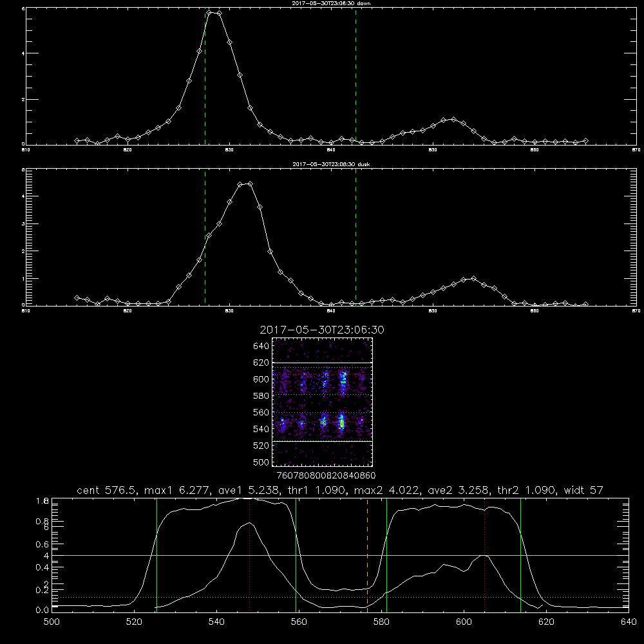Screen dimensions: 644x644
Task: Click the "760780800820840860" axis labels under spectral image
Action: (326, 476)
